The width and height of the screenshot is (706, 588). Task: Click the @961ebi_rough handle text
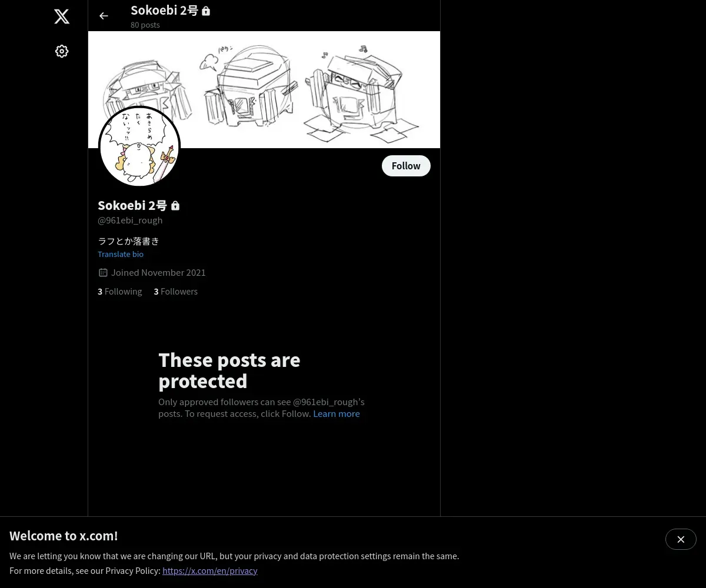pyautogui.click(x=130, y=220)
